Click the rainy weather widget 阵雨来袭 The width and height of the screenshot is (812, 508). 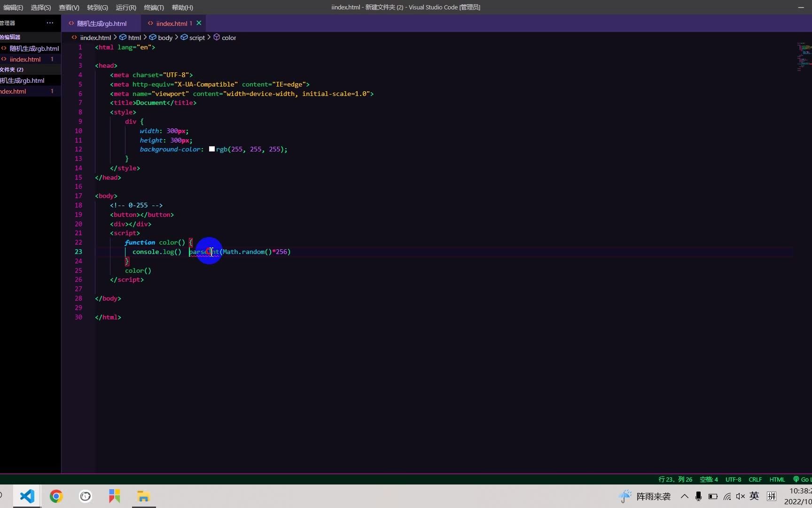click(645, 496)
